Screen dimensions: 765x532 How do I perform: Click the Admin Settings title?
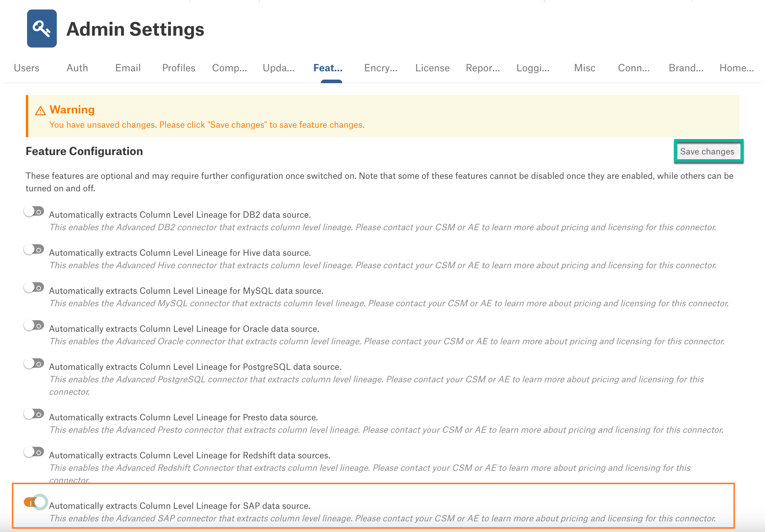point(135,29)
